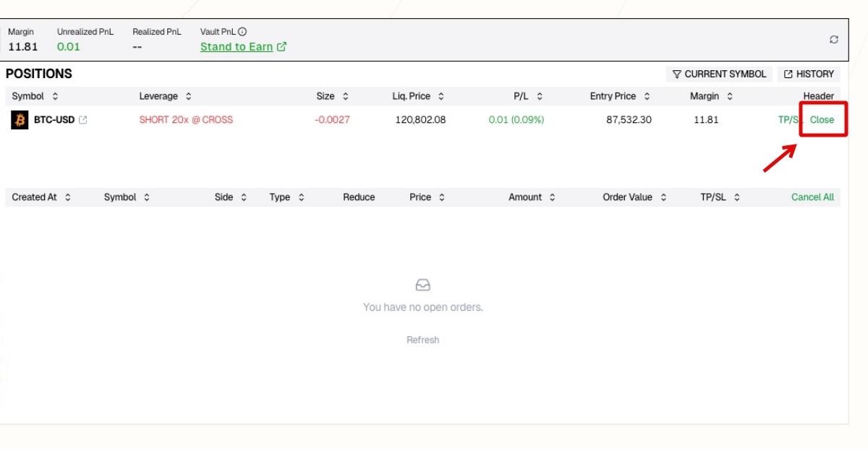This screenshot has height=449, width=868.
Task: Sort orders by the Amount column
Action: coord(532,197)
